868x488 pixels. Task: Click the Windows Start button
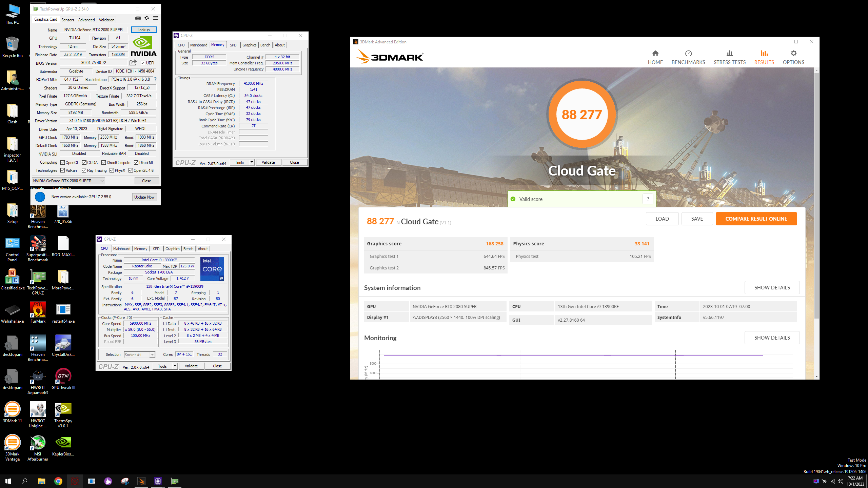[8, 481]
